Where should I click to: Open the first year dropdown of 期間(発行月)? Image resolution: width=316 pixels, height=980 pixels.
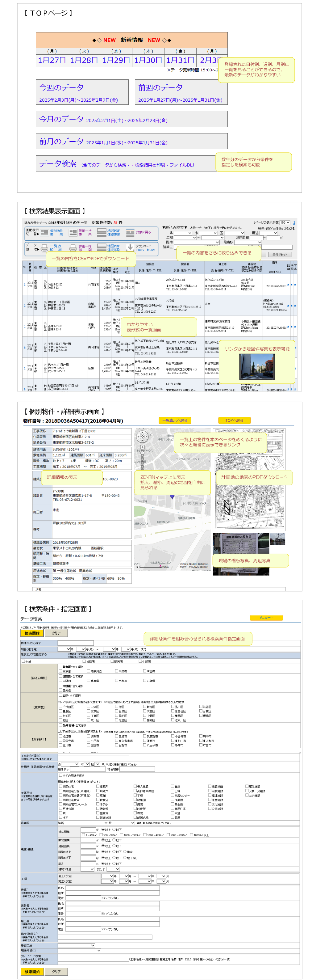tap(64, 649)
